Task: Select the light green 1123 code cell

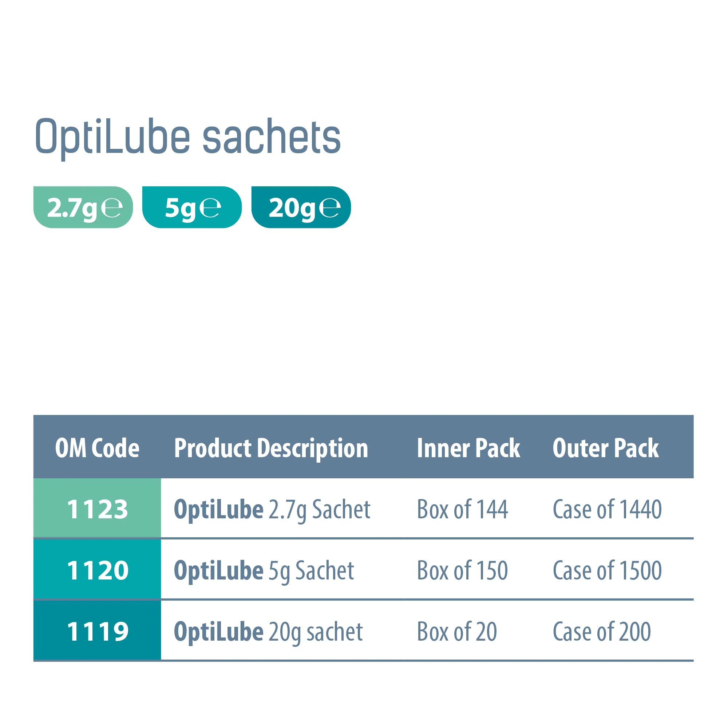Action: click(x=97, y=509)
